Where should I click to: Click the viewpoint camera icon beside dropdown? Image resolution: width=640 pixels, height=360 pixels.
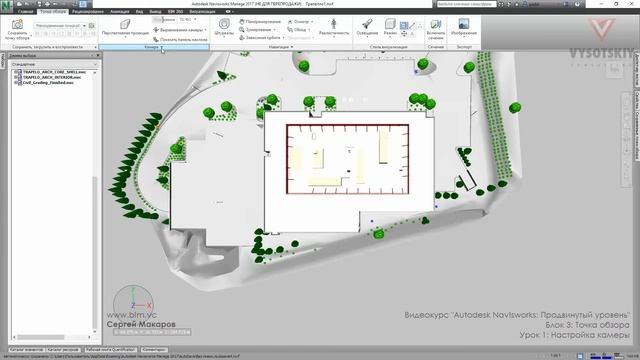(92, 26)
